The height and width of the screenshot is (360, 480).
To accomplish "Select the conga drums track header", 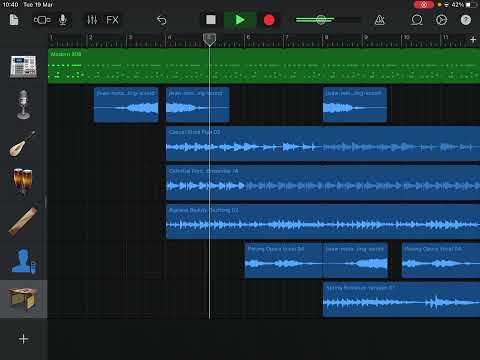I will coord(23,182).
